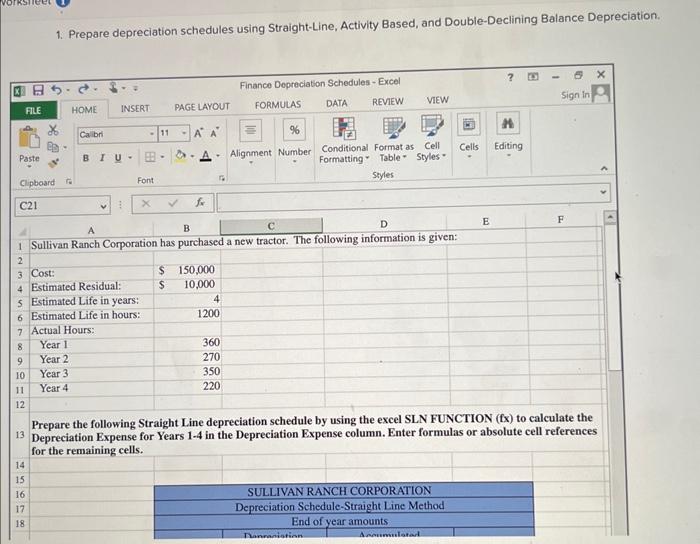This screenshot has width=700, height=544.
Task: Open the FILE tab
Action: coord(33,111)
